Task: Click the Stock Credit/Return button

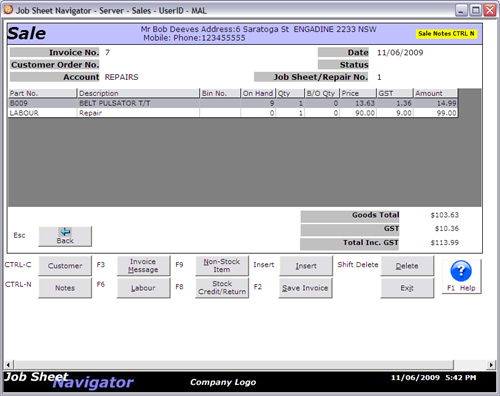Action: (x=222, y=288)
